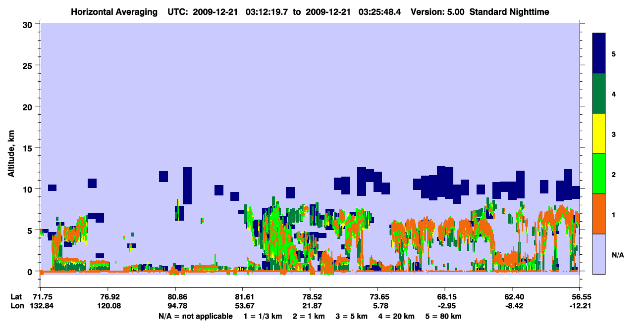Click the colorbar label '5'
This screenshot has width=644, height=330.
[x=614, y=53]
